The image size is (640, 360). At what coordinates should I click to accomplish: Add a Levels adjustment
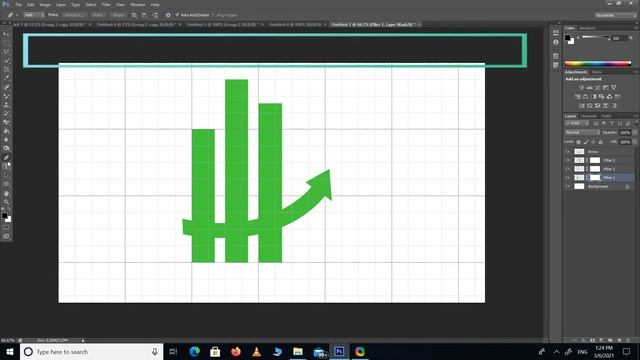pos(589,87)
